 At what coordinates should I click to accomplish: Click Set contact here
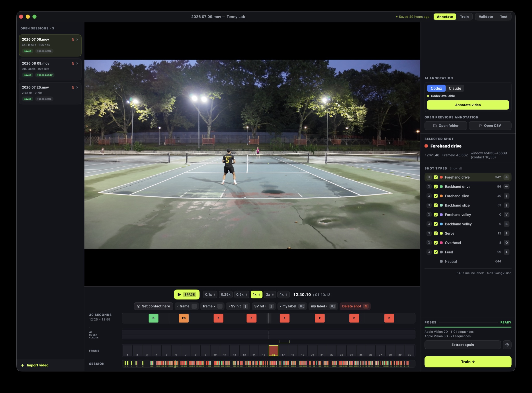153,306
